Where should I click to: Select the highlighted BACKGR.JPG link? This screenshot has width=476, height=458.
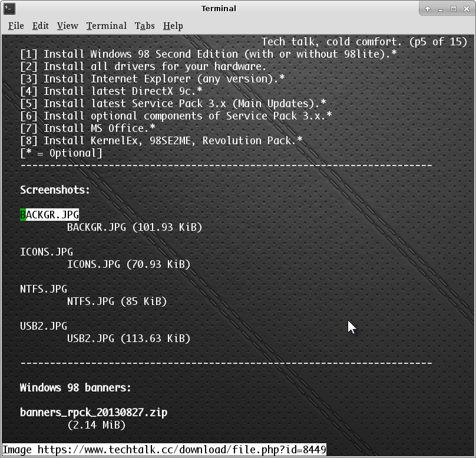49,215
